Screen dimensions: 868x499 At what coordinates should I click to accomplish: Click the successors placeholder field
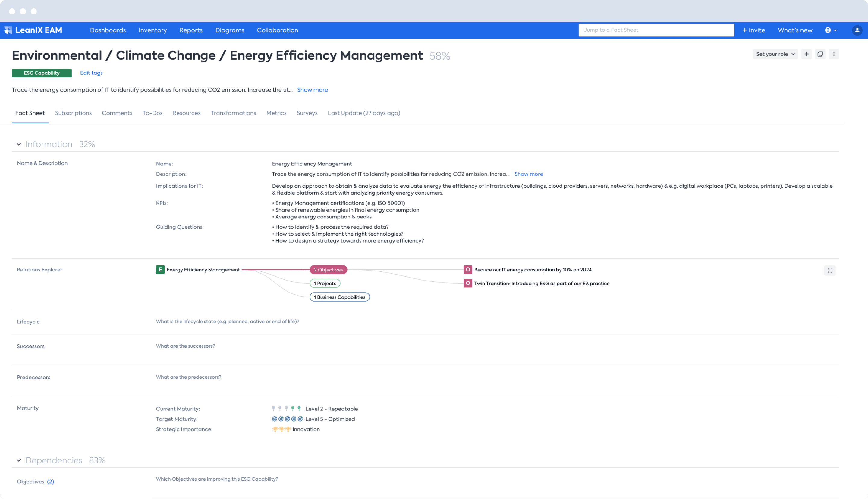[185, 346]
